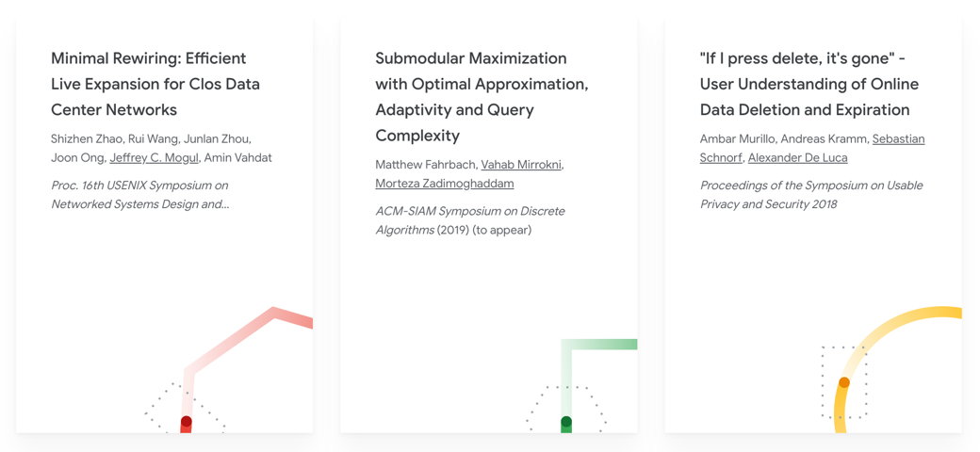Visit Vahab Mirrokni's author page

coord(521,164)
